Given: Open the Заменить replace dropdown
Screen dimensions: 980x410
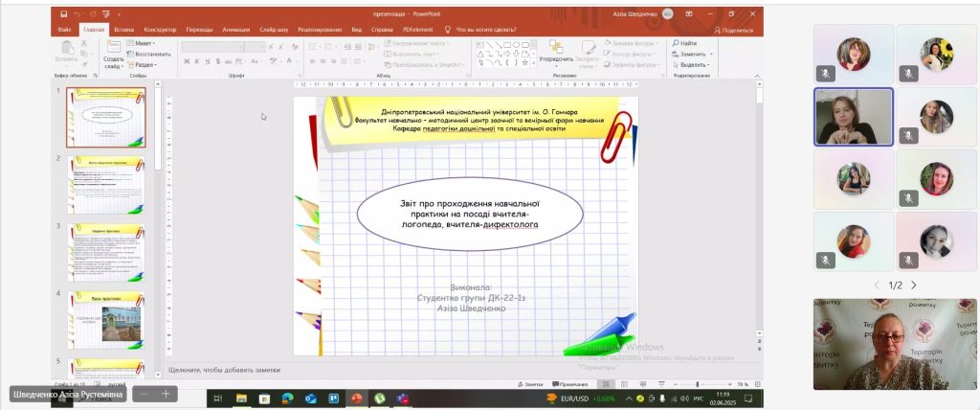Looking at the screenshot, I should tap(692, 54).
